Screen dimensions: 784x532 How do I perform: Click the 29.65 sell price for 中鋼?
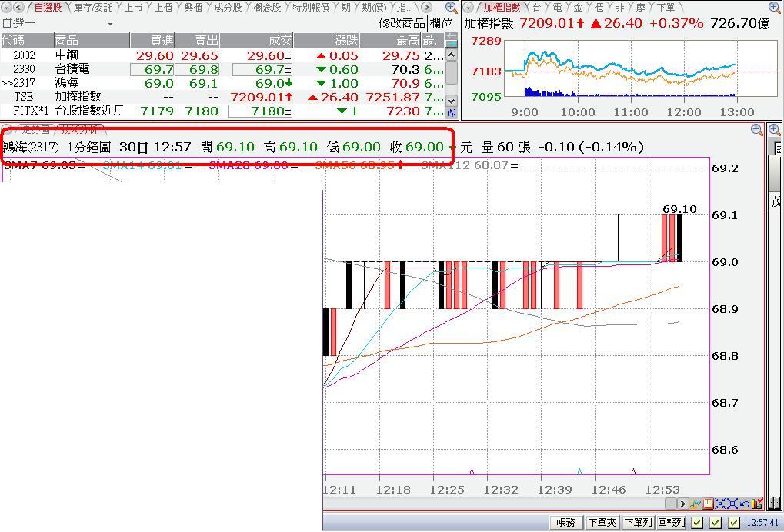tap(199, 55)
